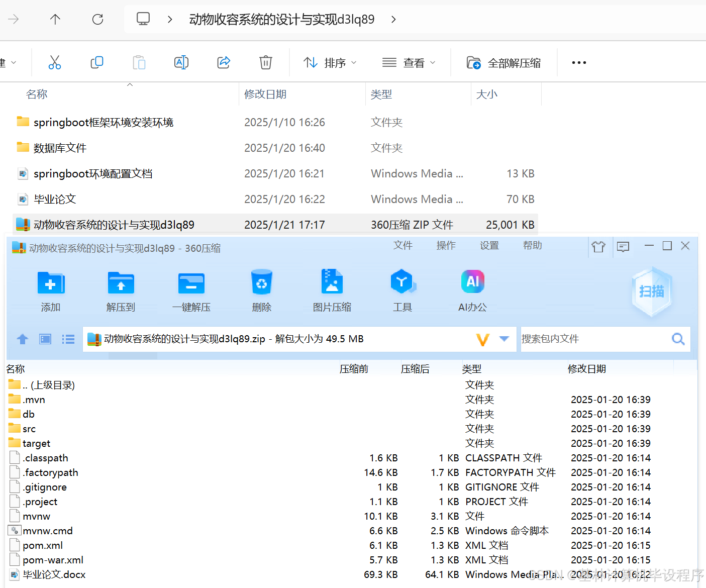Sort by 大小 column header in Explorer
Image resolution: width=706 pixels, height=588 pixels.
tap(487, 94)
